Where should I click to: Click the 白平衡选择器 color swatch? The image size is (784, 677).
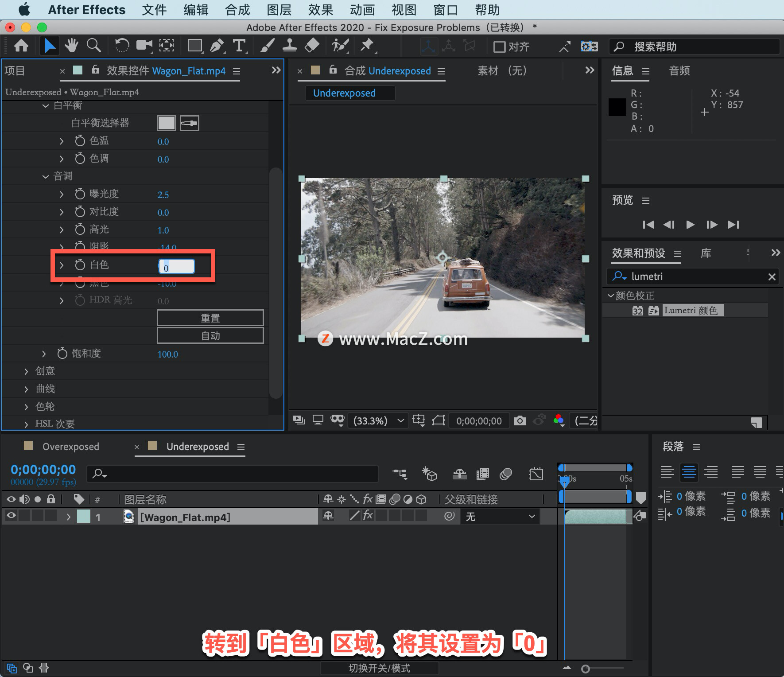pos(167,123)
